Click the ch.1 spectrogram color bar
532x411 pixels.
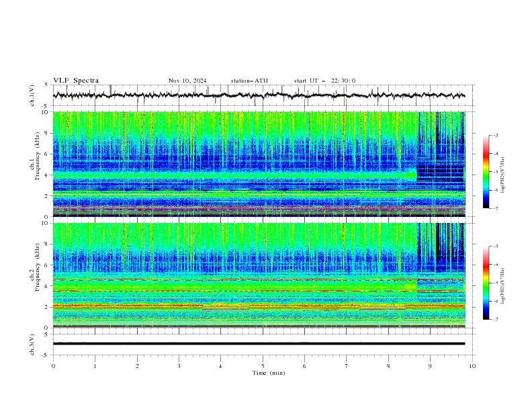coord(486,172)
